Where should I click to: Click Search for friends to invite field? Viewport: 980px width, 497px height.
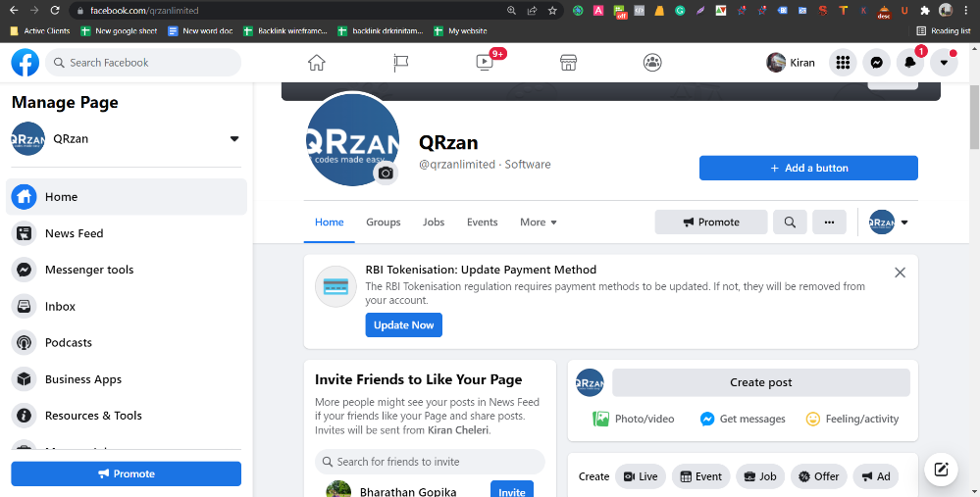(x=430, y=462)
